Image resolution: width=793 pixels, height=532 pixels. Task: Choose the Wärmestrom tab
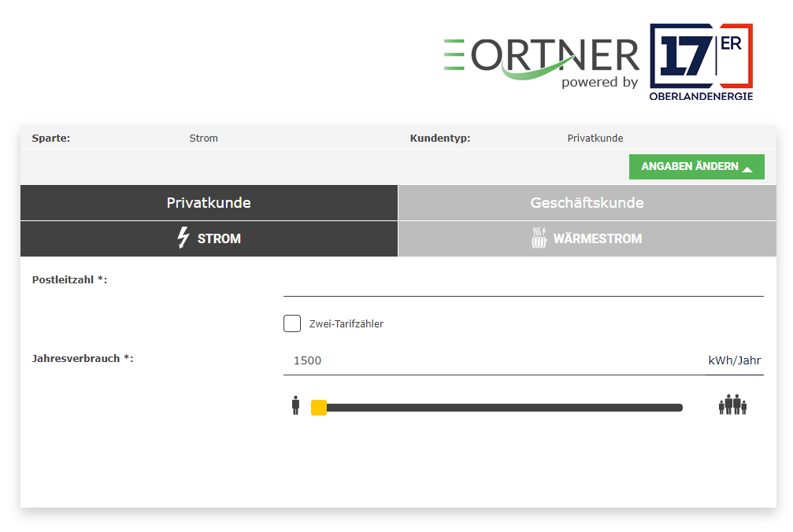pos(587,238)
